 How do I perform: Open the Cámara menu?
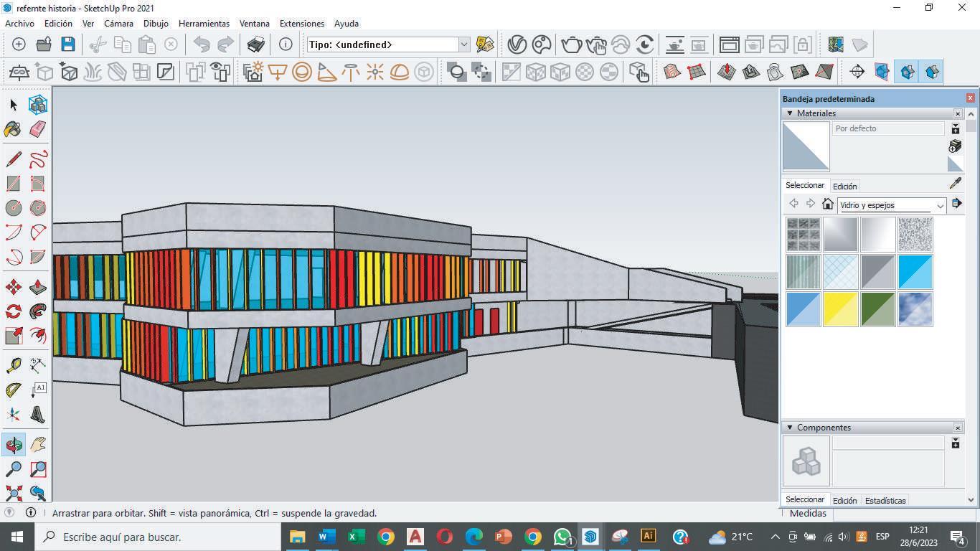coord(118,24)
